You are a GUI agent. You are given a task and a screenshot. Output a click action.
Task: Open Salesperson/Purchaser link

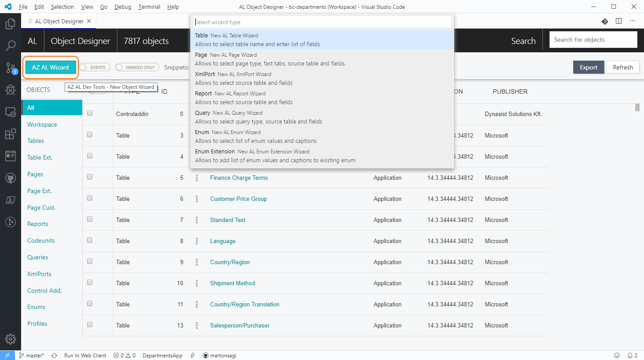coord(240,325)
